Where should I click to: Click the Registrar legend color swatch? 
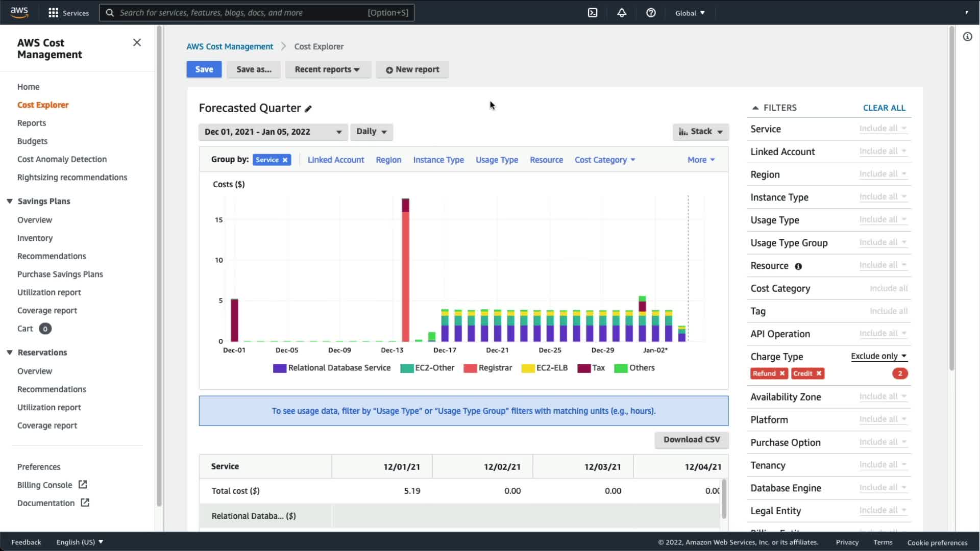click(470, 368)
